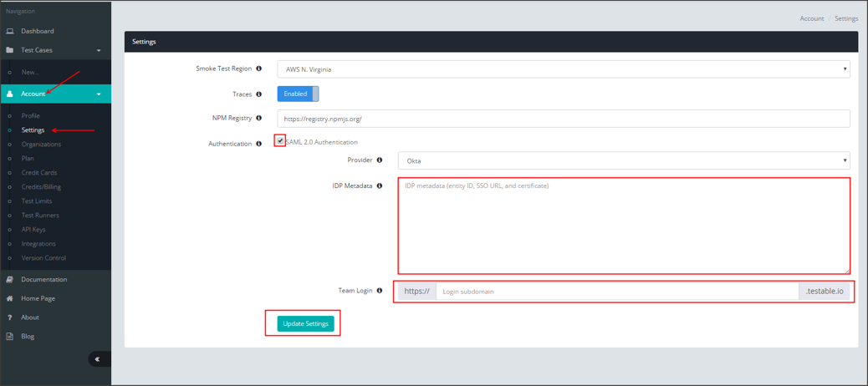Viewport: 868px width, 386px height.
Task: Open API Keys in Account menu
Action: pos(33,230)
